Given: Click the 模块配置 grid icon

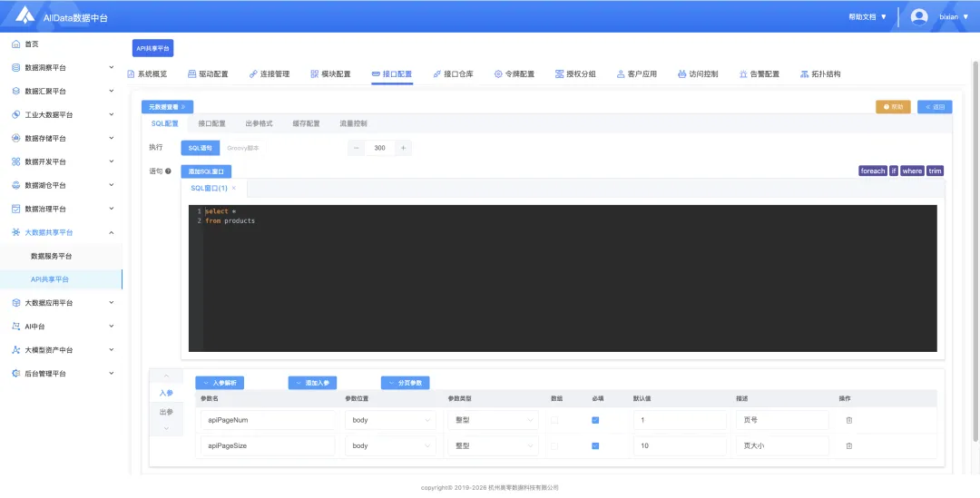Looking at the screenshot, I should tap(314, 73).
